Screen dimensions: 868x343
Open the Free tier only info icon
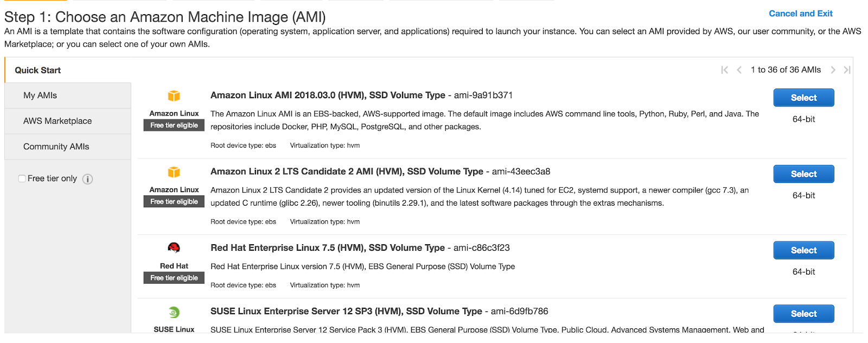coord(87,179)
